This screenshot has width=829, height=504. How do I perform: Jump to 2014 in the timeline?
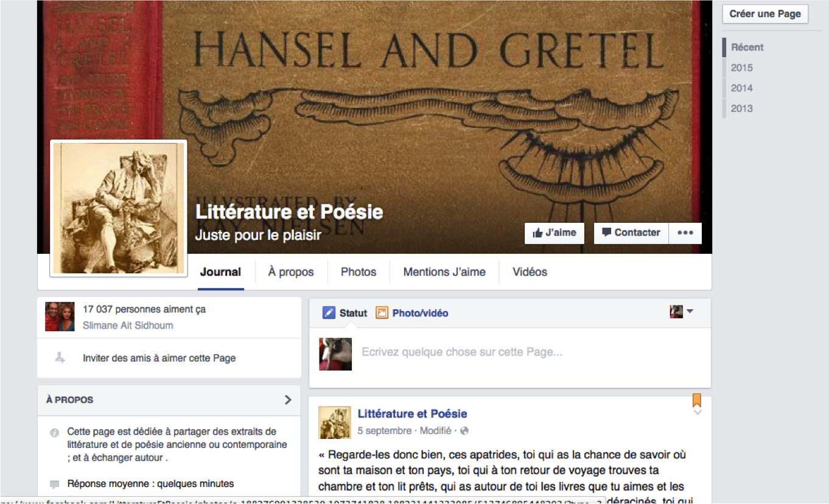pos(742,88)
